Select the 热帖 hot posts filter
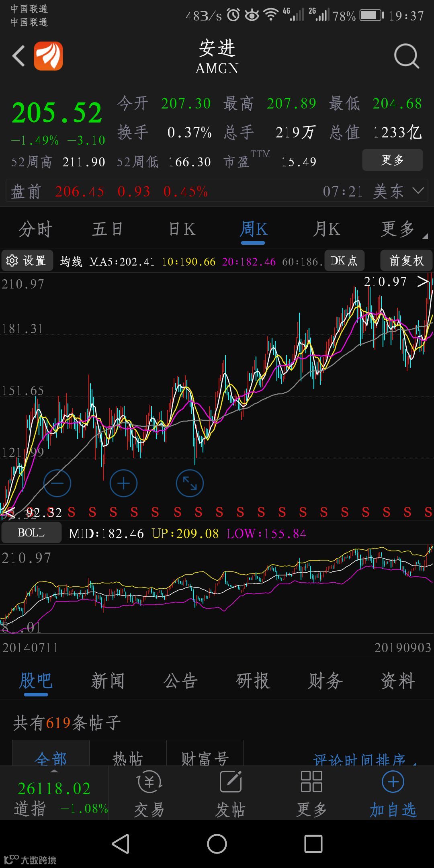434x868 pixels. point(128,753)
